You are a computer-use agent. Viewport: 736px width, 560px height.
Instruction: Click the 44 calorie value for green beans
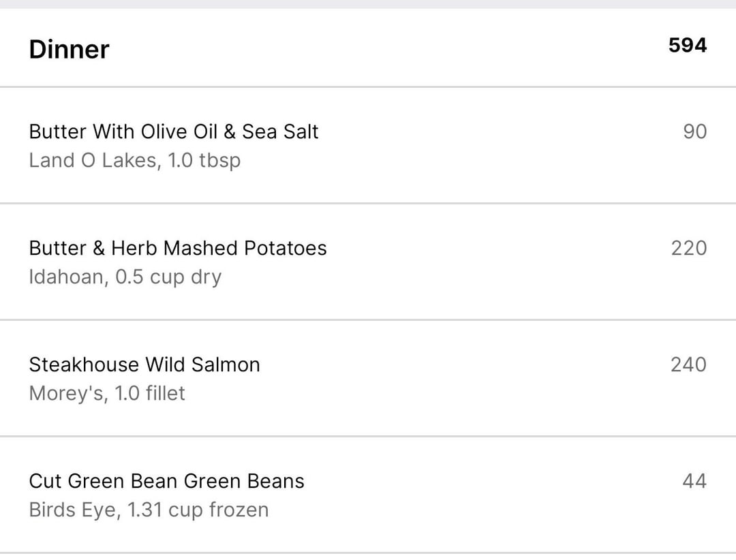[x=694, y=481]
